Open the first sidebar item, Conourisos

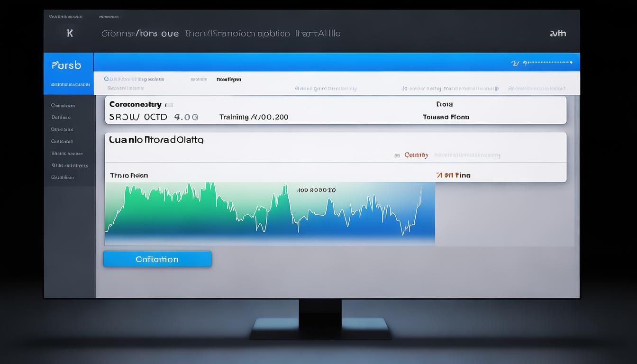[63, 106]
